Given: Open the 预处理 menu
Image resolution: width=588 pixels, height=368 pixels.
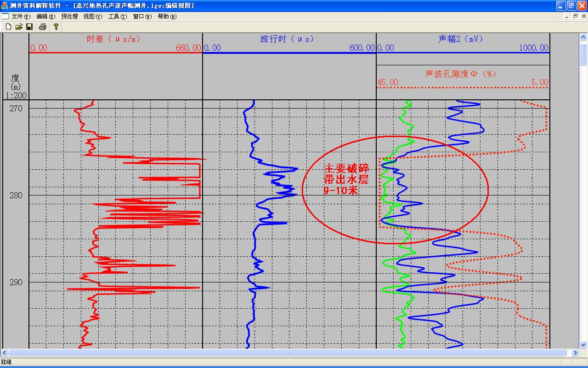Looking at the screenshot, I should [70, 17].
